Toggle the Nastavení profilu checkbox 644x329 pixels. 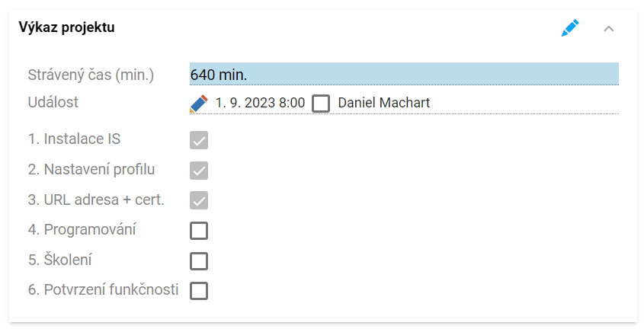[199, 171]
